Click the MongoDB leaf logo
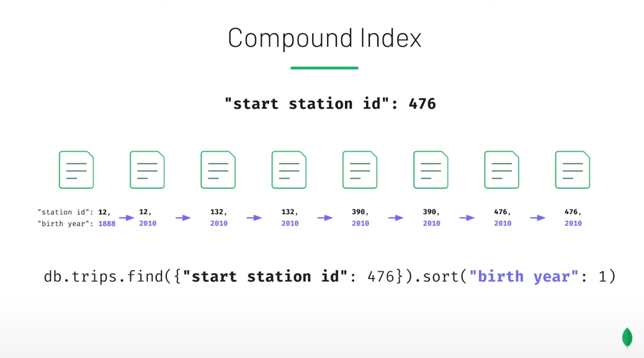 (x=627, y=338)
